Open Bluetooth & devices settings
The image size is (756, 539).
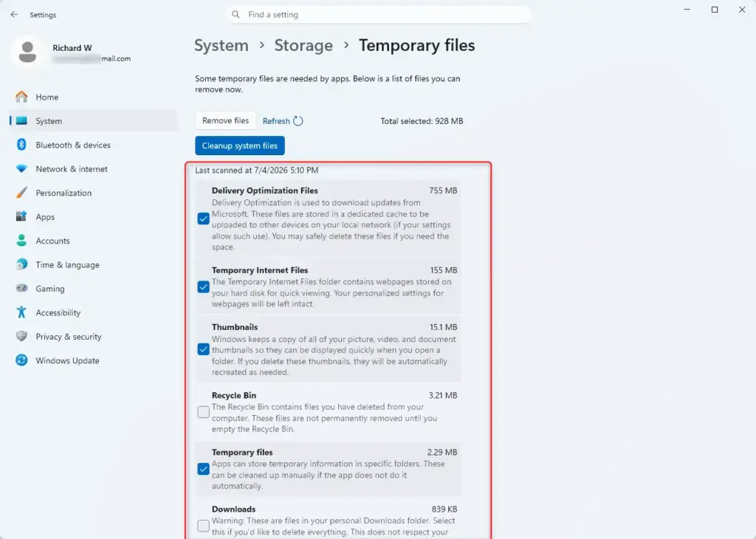(x=93, y=145)
